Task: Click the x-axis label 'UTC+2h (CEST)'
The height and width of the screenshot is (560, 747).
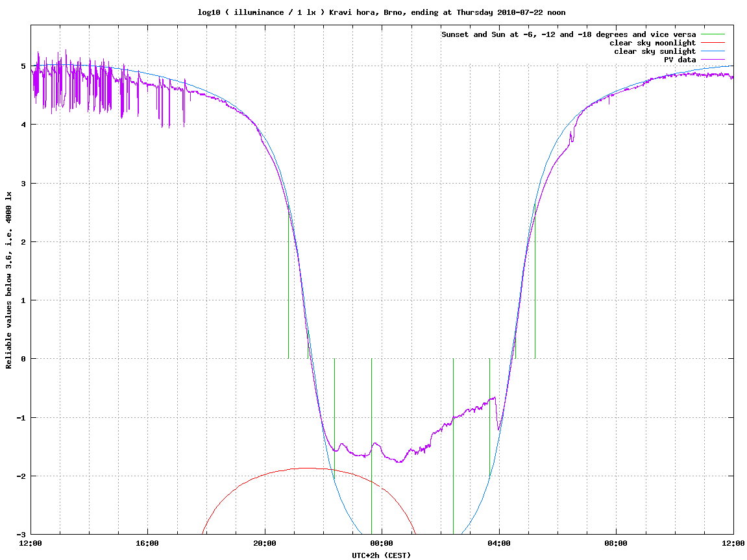Action: click(x=381, y=555)
